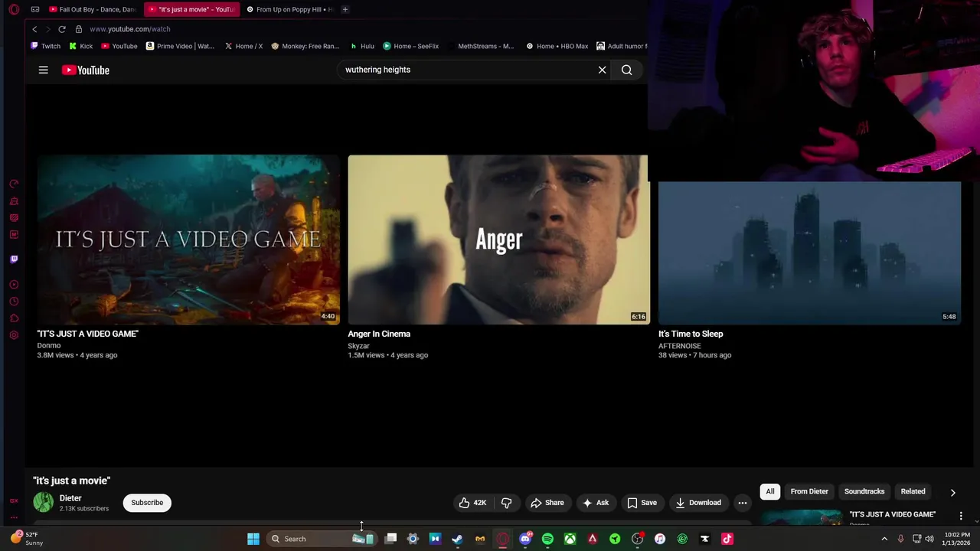Play the "IT'S JUST A VIDEO GAME" thumbnail
The width and height of the screenshot is (980, 551).
click(x=188, y=240)
